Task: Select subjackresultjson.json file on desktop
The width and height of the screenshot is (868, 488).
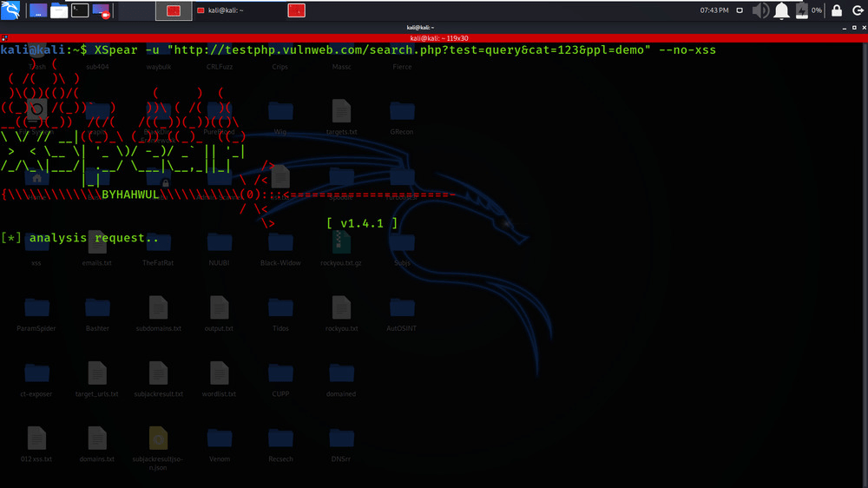Action: 158,449
